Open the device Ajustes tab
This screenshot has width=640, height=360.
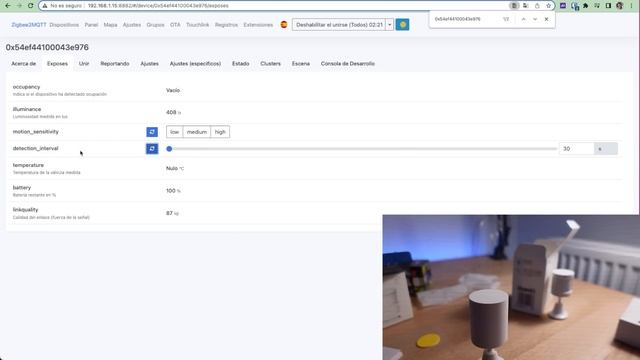[x=149, y=64]
